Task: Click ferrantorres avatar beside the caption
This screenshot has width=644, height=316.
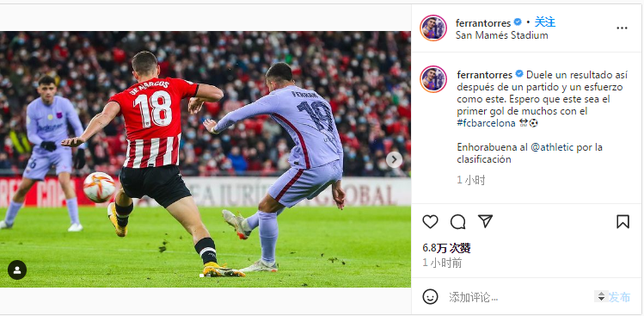Action: (x=433, y=79)
